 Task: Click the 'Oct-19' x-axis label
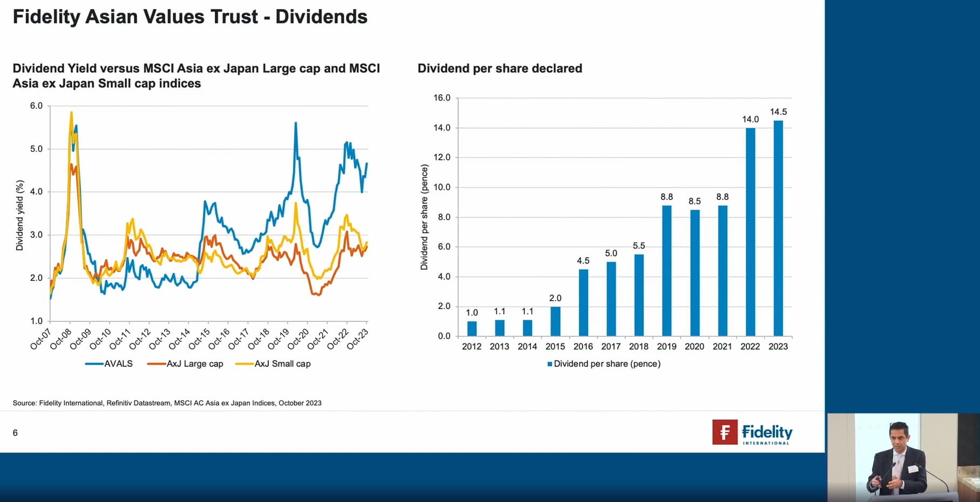[x=278, y=339]
